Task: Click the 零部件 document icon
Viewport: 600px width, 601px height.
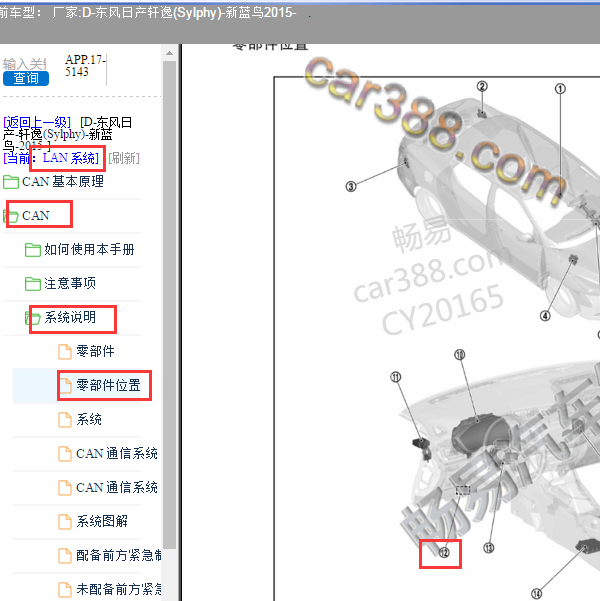Action: pos(65,352)
